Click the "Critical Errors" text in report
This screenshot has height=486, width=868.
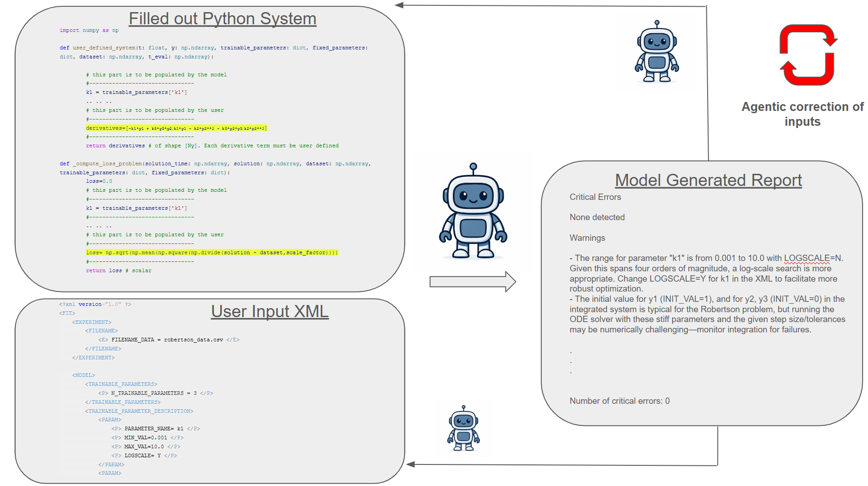pyautogui.click(x=595, y=197)
